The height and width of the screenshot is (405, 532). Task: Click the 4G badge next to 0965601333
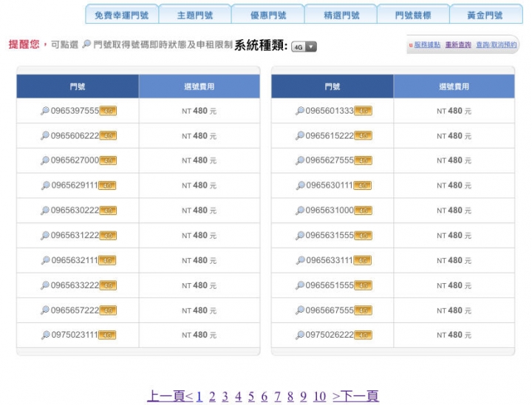363,111
